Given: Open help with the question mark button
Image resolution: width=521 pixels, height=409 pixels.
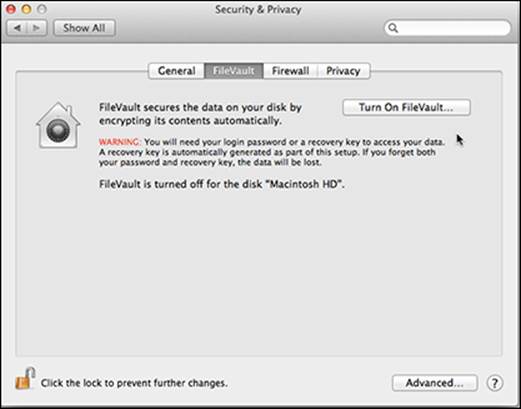Looking at the screenshot, I should (495, 383).
